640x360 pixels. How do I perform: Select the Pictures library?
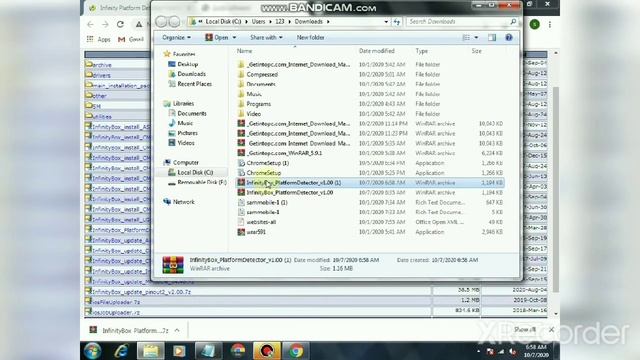pos(187,133)
